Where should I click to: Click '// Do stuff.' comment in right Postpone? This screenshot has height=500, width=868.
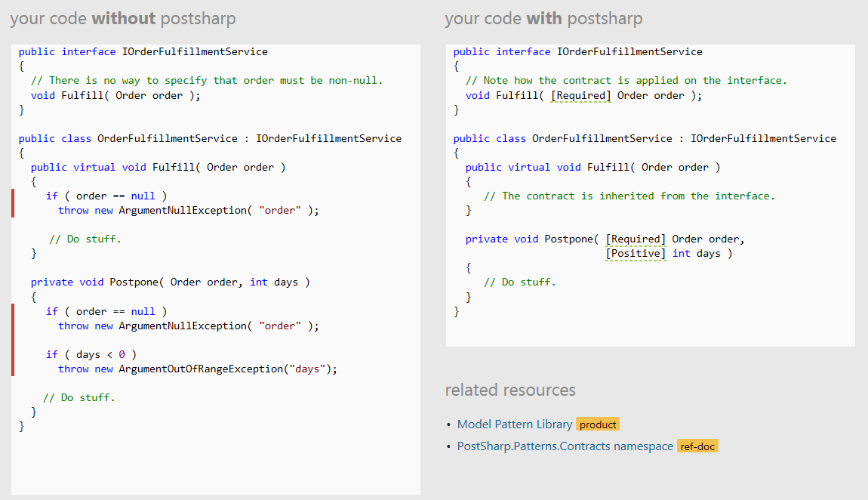(x=520, y=282)
